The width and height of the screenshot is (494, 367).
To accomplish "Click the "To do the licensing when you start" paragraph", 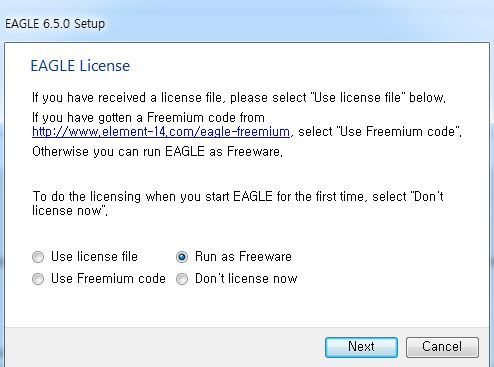I will click(x=238, y=203).
